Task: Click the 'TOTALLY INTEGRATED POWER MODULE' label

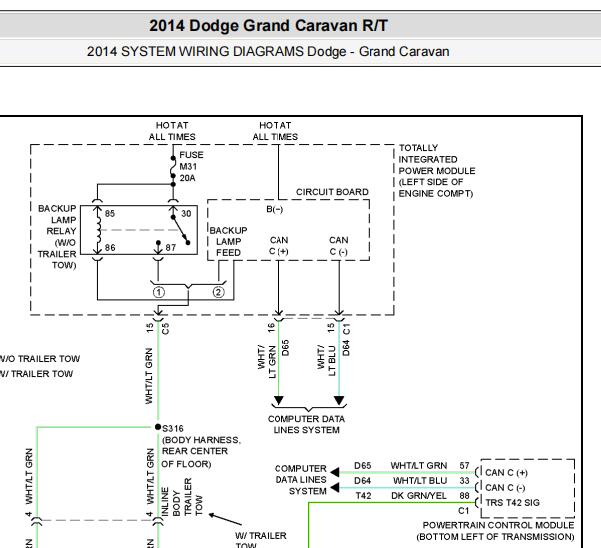Action: [437, 159]
